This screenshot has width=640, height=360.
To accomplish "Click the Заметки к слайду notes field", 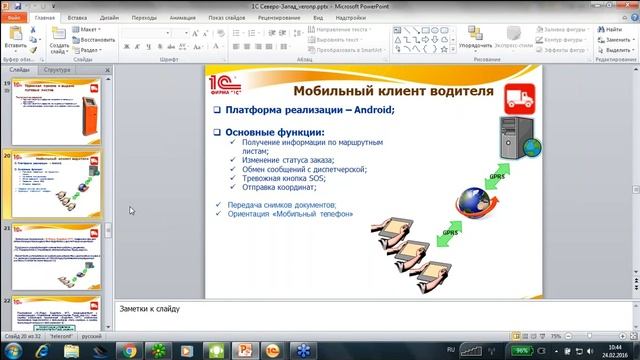I will (x=374, y=316).
